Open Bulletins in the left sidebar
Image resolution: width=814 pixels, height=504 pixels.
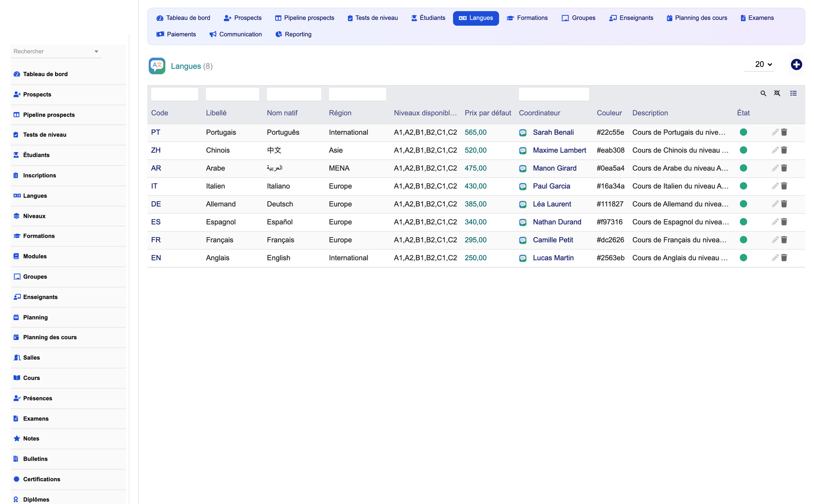point(68,459)
